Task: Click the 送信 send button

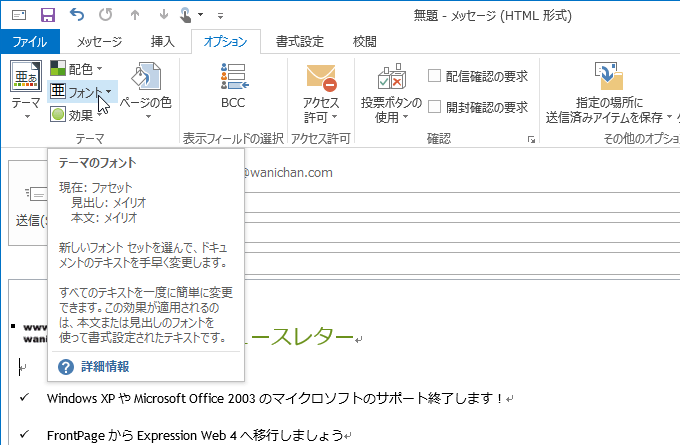Action: (x=28, y=203)
